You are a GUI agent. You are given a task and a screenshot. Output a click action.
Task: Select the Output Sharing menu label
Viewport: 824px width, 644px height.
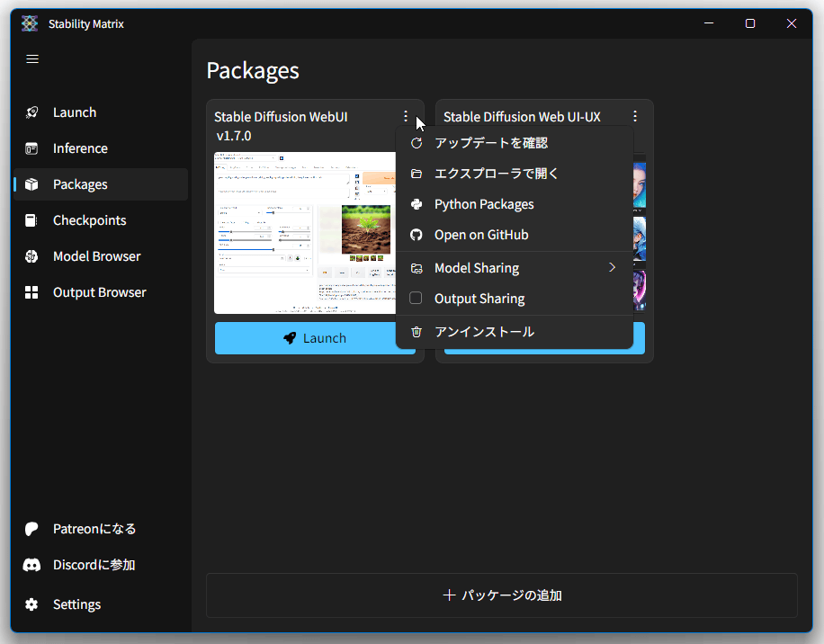[x=479, y=299]
